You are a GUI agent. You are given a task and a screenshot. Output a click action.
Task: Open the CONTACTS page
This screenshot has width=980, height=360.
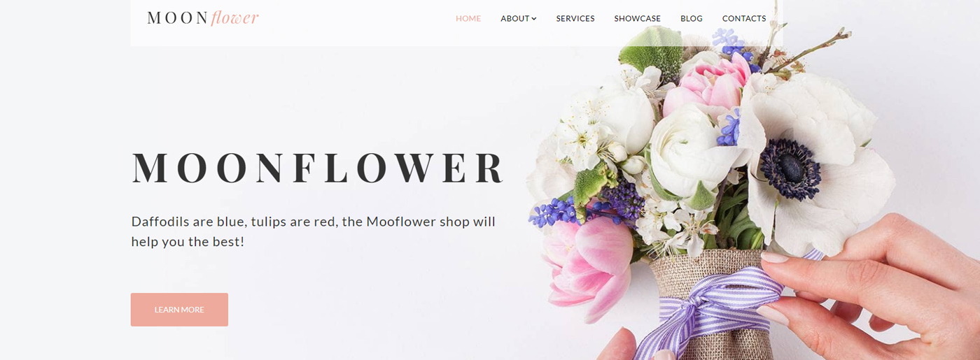[744, 19]
